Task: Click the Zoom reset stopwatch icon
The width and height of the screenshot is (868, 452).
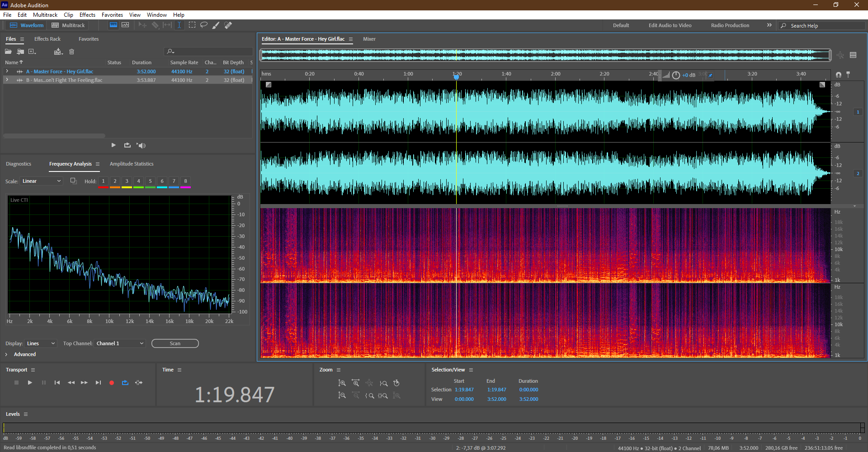Action: click(396, 383)
